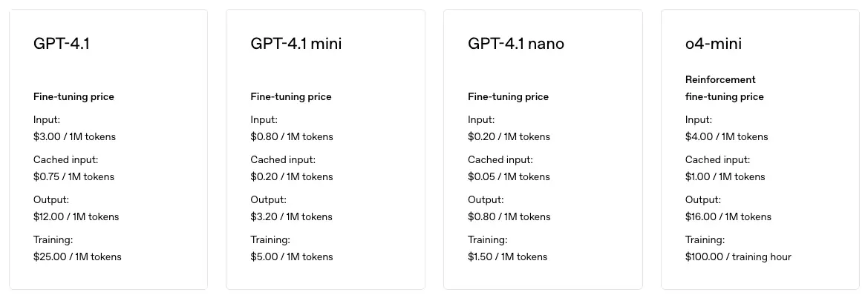Click the Reinforcement fine-tuning price label

click(724, 88)
